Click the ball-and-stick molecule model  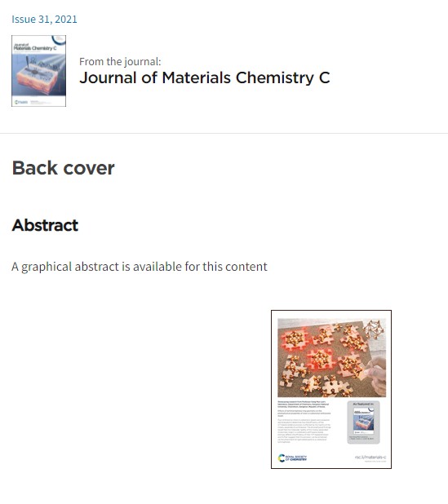[x=374, y=329]
